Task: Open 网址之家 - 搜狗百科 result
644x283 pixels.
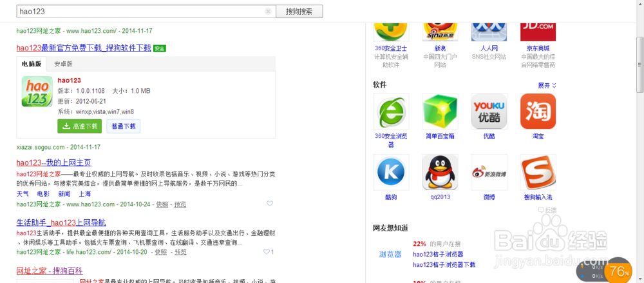Action: pos(50,271)
